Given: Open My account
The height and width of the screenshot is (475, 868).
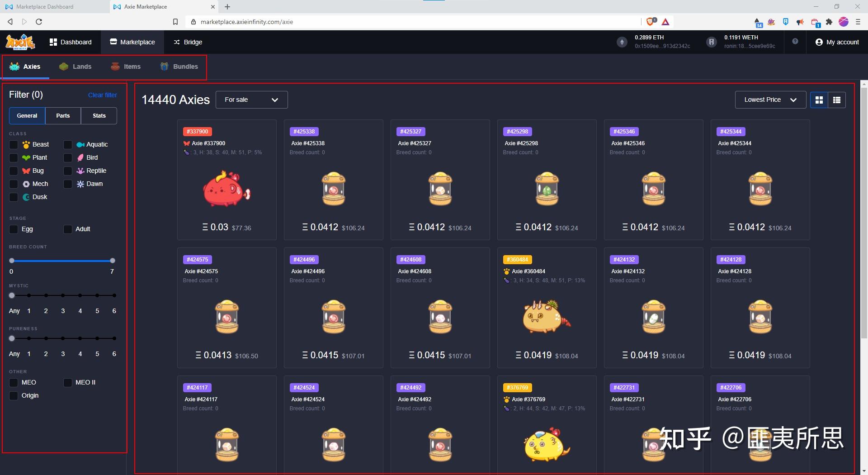Looking at the screenshot, I should click(837, 42).
